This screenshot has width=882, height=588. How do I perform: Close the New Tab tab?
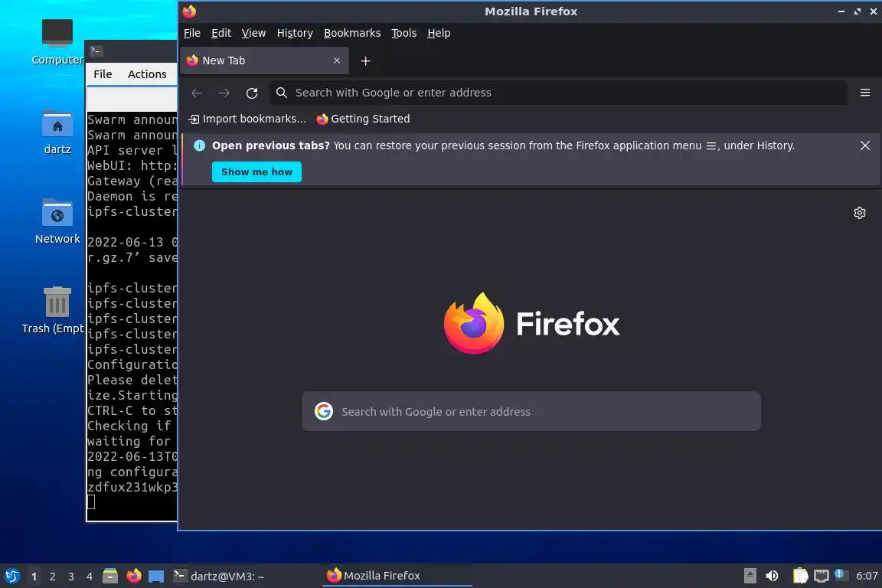336,60
